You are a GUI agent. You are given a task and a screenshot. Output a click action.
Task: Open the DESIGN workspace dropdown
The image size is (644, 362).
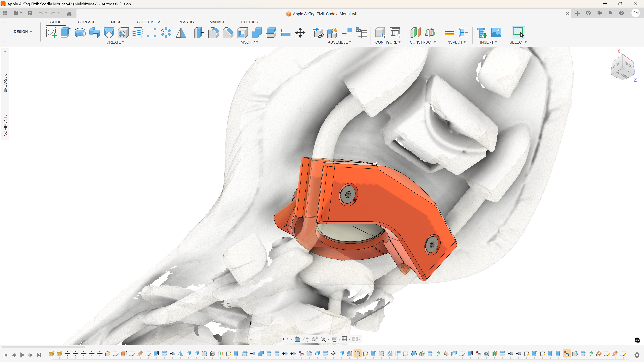click(x=22, y=32)
